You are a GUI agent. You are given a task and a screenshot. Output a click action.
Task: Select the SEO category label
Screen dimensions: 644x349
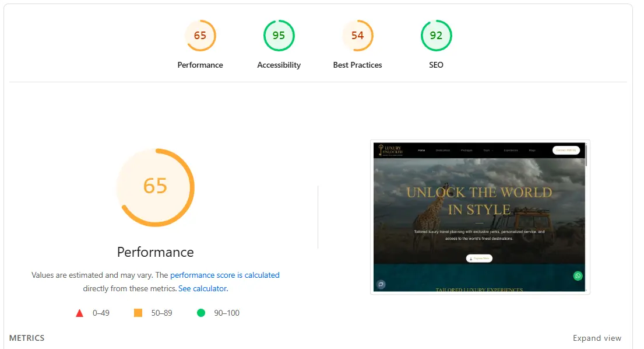(x=436, y=65)
